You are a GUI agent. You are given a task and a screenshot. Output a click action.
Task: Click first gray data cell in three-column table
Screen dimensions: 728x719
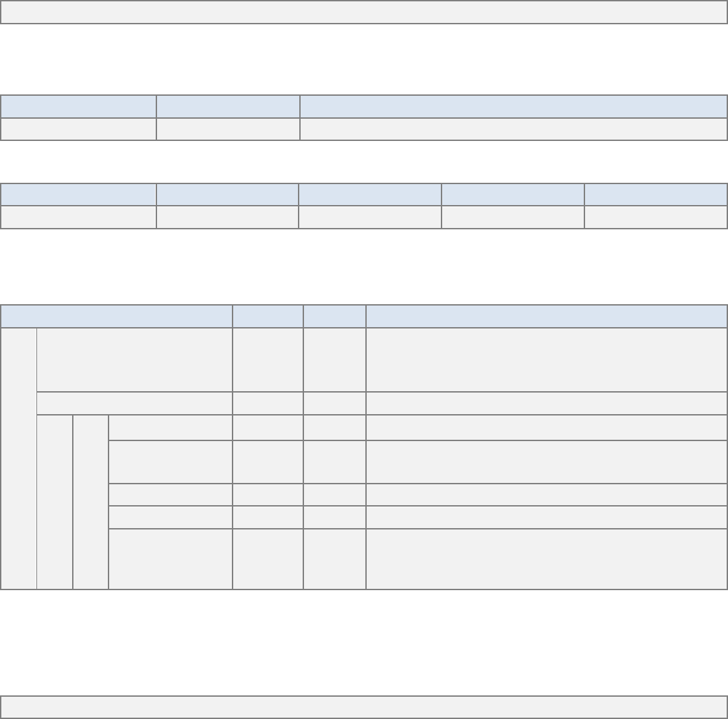pos(78,129)
